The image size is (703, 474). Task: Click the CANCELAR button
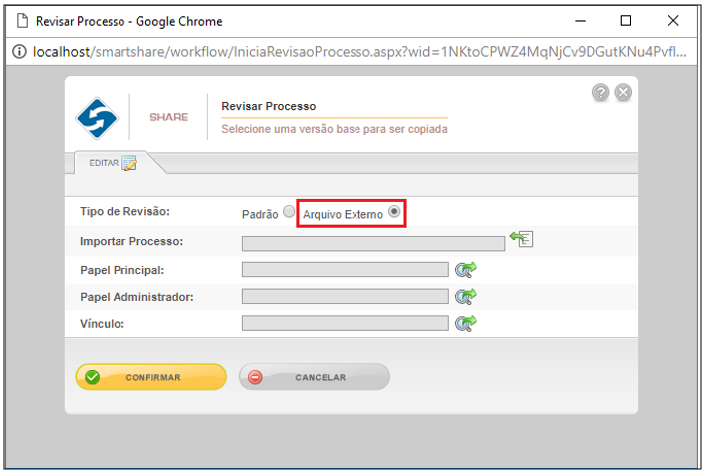(x=314, y=377)
